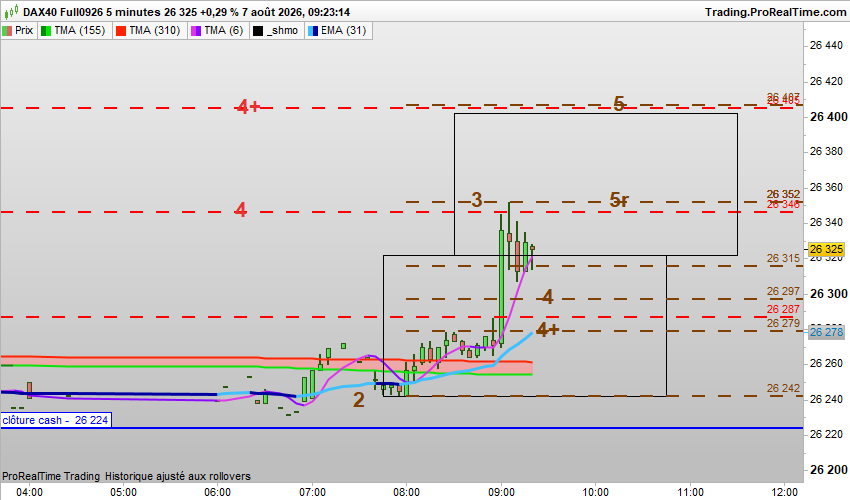Select the red 4 wave label
Image resolution: width=850 pixels, height=500 pixels.
click(x=241, y=209)
